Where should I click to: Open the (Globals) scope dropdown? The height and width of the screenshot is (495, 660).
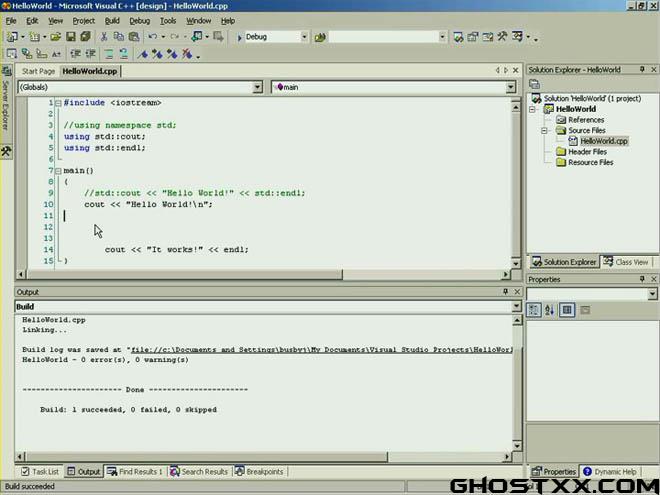click(x=257, y=87)
